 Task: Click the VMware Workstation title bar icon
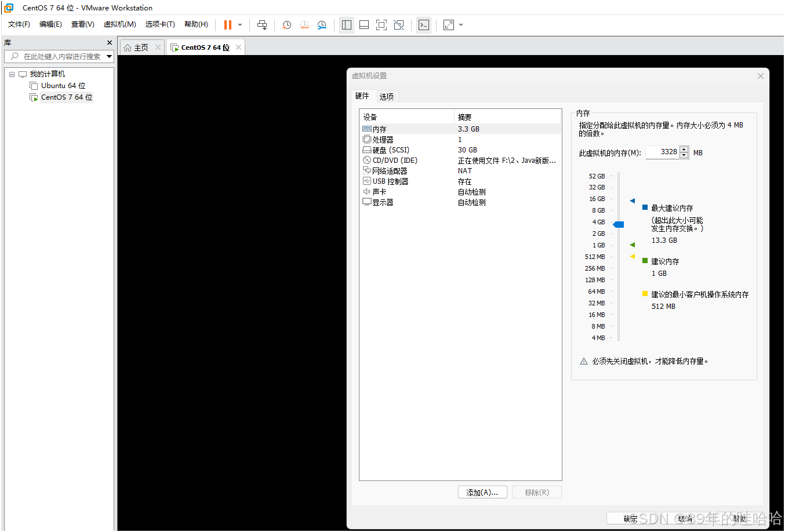point(9,8)
